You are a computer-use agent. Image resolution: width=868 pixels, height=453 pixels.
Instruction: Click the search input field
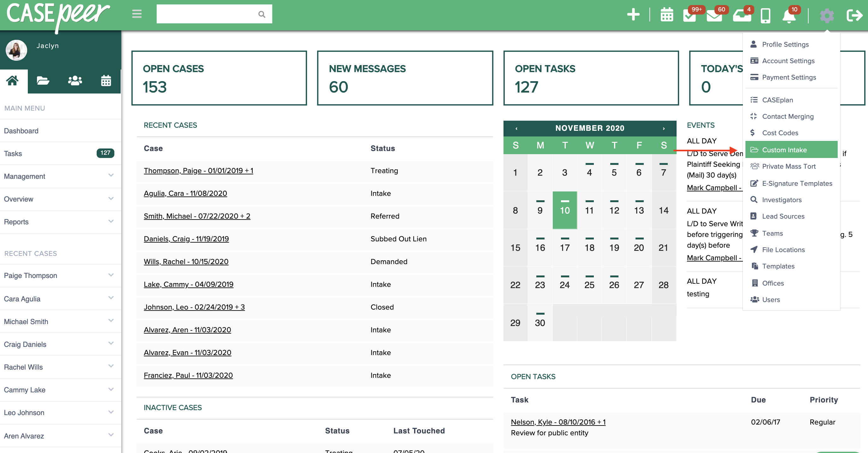209,14
